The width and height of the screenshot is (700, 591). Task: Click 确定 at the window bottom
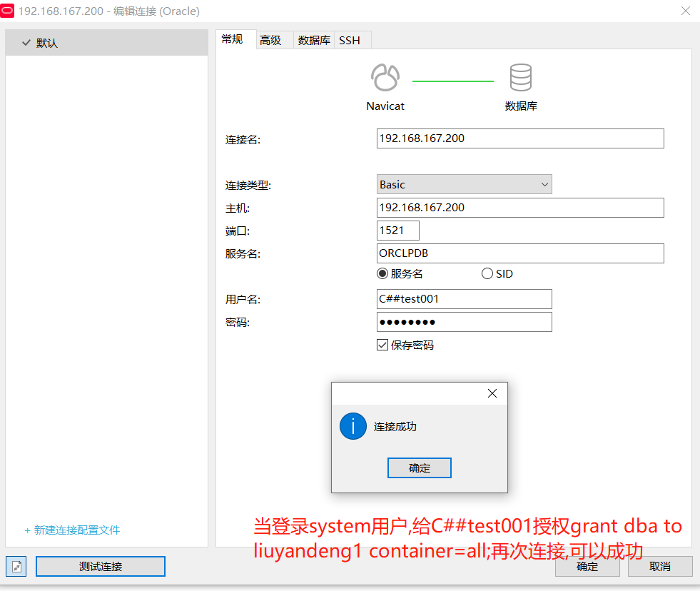coord(587,567)
